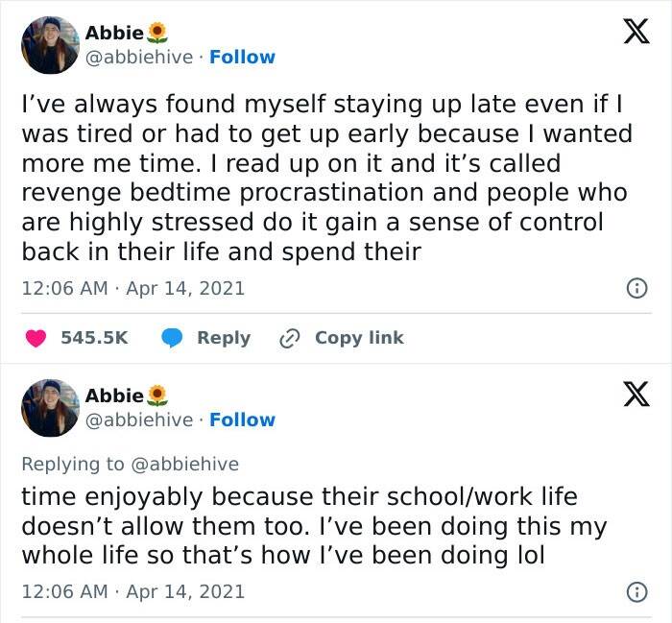Open Abbie's avatar in second tweet
Image resolution: width=672 pixels, height=623 pixels.
click(50, 408)
